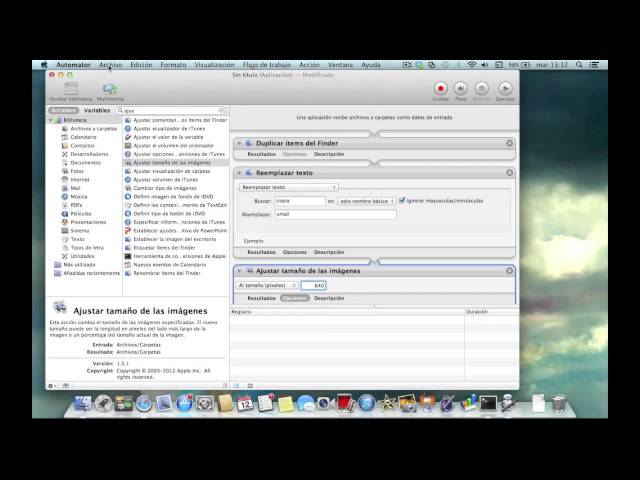The height and width of the screenshot is (480, 640).
Task: Collapse the Reemplazar texto action
Action: [239, 173]
